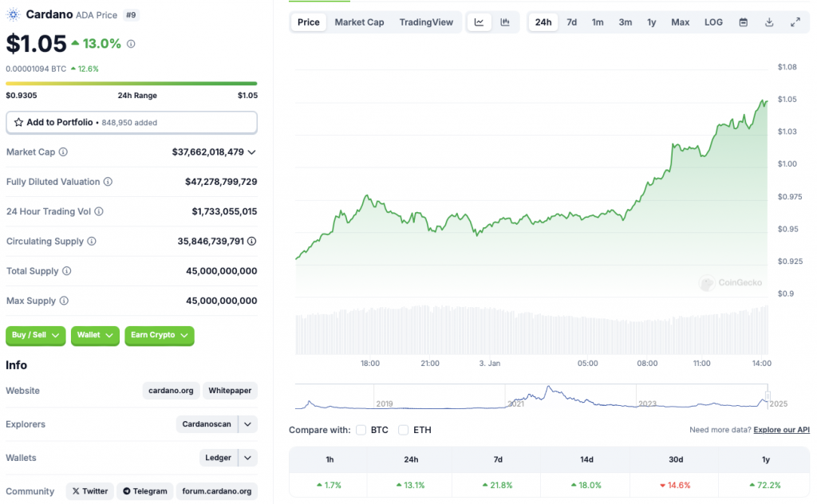
Task: Select 3m time range
Action: click(626, 22)
